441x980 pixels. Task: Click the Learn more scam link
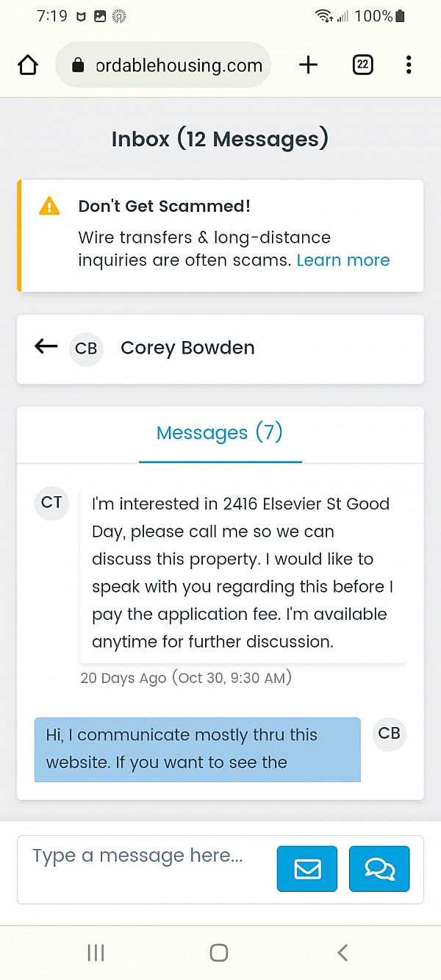coord(343,260)
